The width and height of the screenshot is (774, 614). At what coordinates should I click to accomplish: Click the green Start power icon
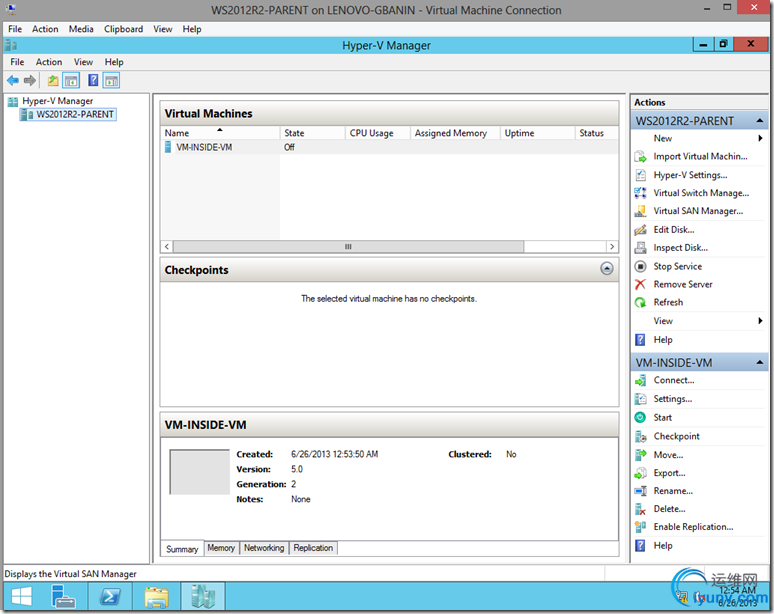point(640,418)
